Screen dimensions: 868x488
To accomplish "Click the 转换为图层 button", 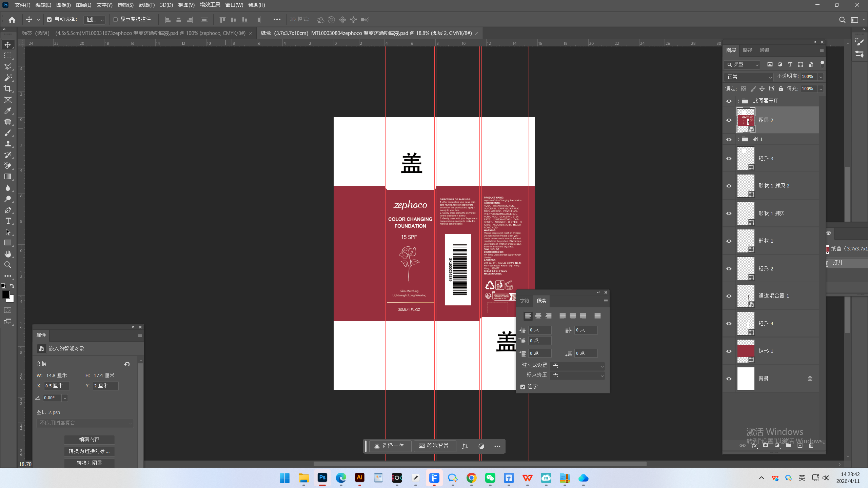I will point(89,463).
